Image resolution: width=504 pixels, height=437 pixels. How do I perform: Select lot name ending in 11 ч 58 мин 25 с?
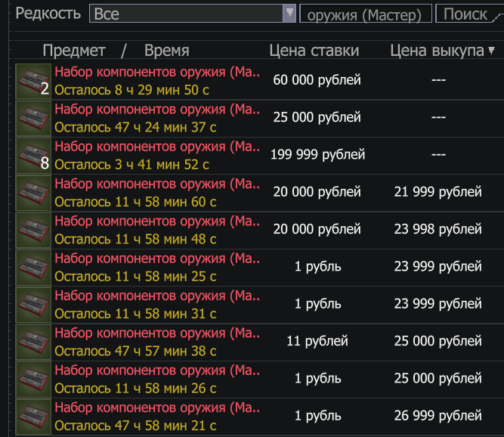pyautogui.click(x=157, y=259)
